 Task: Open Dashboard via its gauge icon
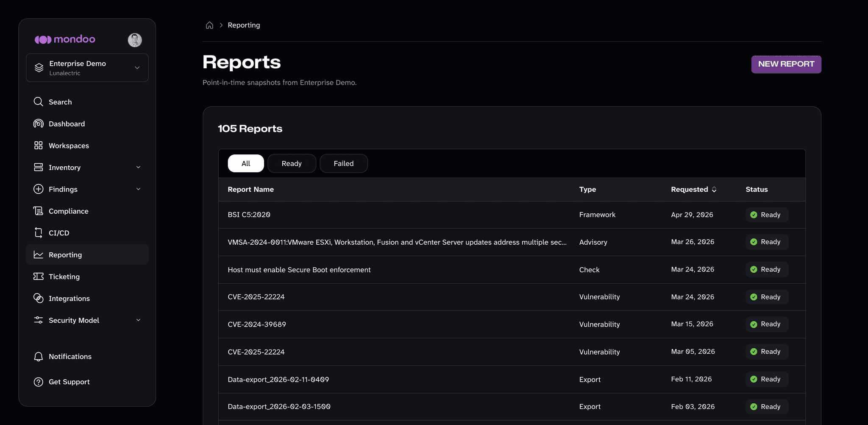(x=38, y=123)
